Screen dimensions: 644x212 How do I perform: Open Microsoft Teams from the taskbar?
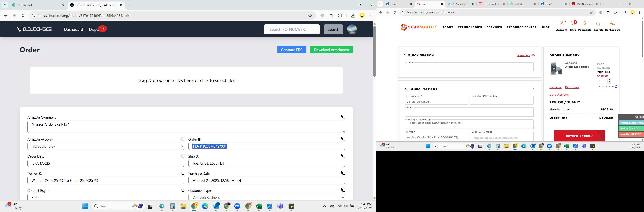click(x=280, y=206)
